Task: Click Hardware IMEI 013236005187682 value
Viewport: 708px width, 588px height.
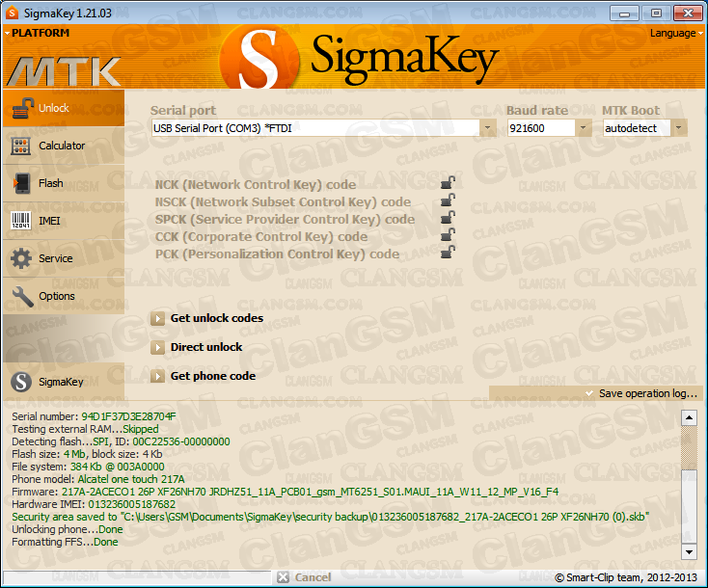Action: click(x=132, y=504)
